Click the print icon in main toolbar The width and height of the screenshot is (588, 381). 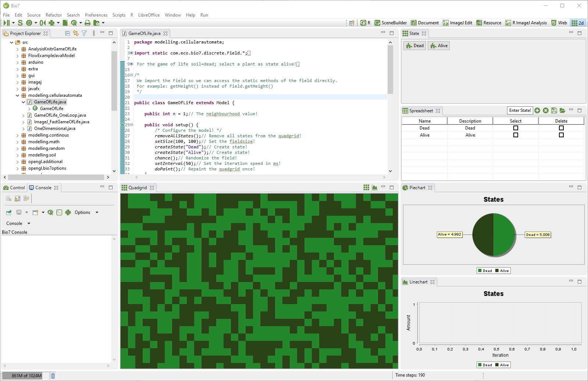point(88,23)
